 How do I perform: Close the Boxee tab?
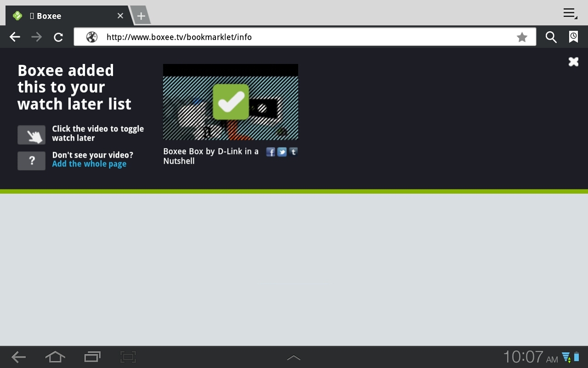pos(120,16)
